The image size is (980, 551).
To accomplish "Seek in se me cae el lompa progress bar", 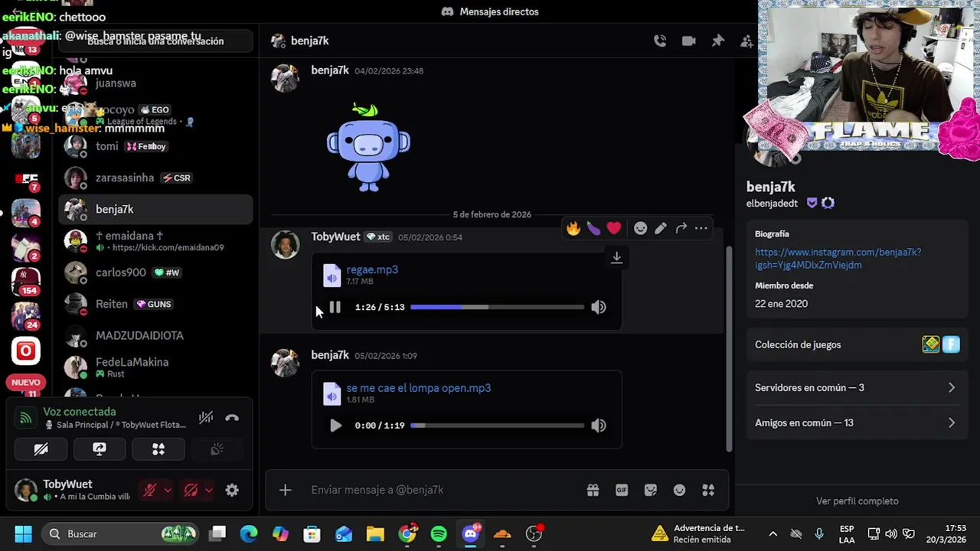I will click(x=497, y=425).
